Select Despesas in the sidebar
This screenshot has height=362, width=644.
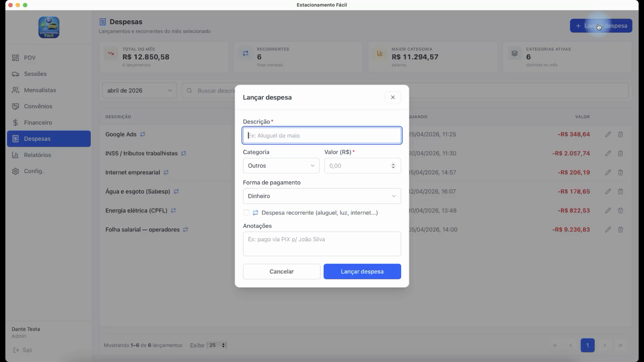(49, 139)
